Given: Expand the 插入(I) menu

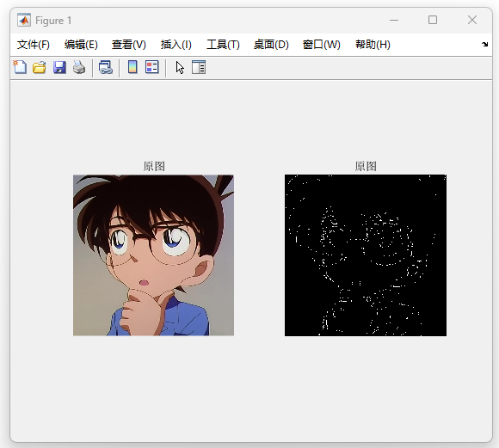Looking at the screenshot, I should coord(176,45).
